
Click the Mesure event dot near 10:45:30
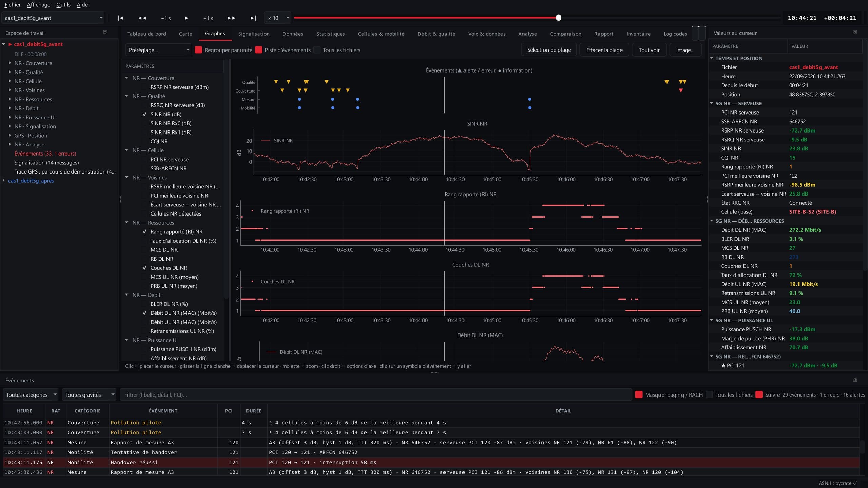[530, 99]
